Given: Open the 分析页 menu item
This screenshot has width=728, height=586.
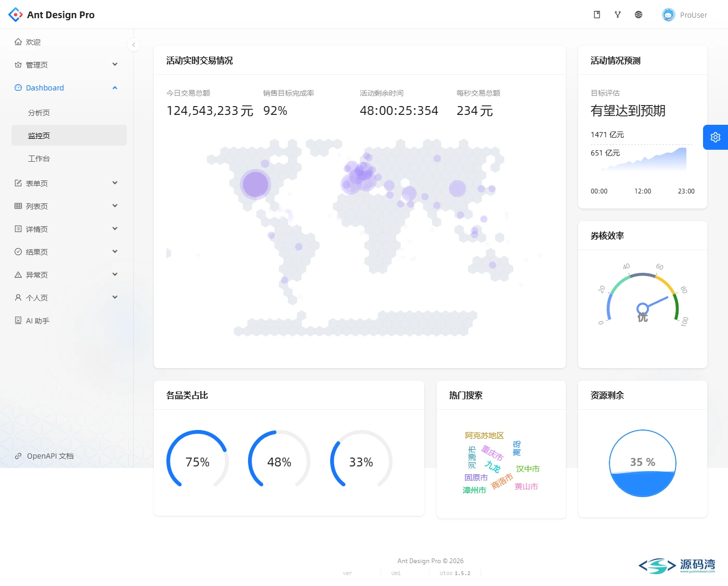Looking at the screenshot, I should pyautogui.click(x=69, y=113).
